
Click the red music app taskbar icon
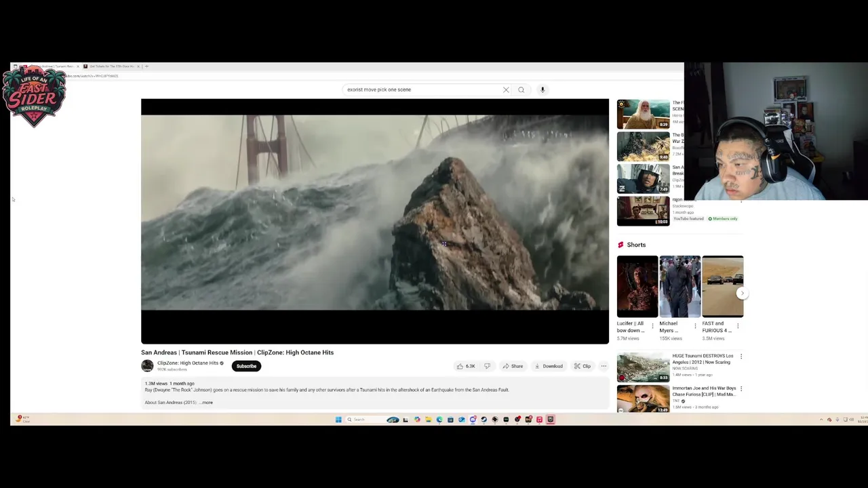click(x=539, y=420)
